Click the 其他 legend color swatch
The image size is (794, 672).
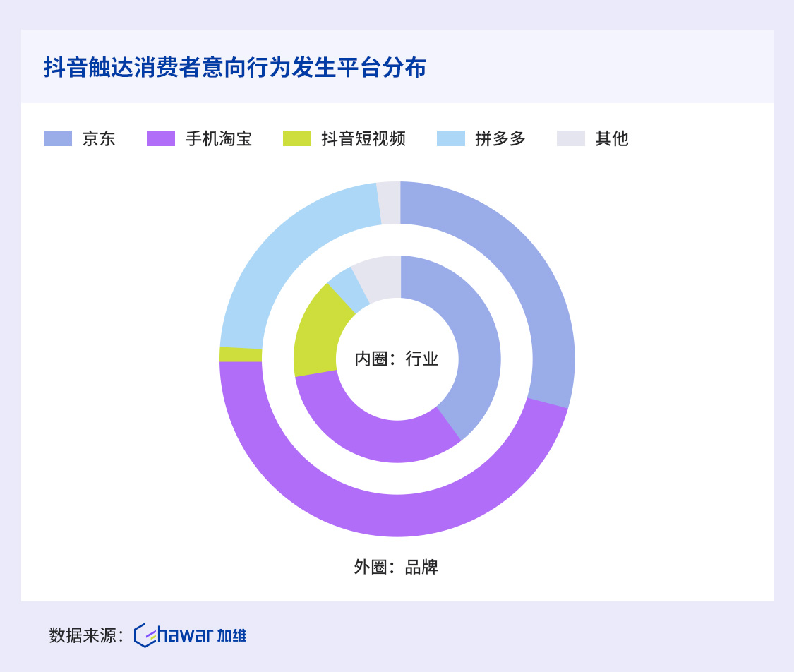(571, 138)
